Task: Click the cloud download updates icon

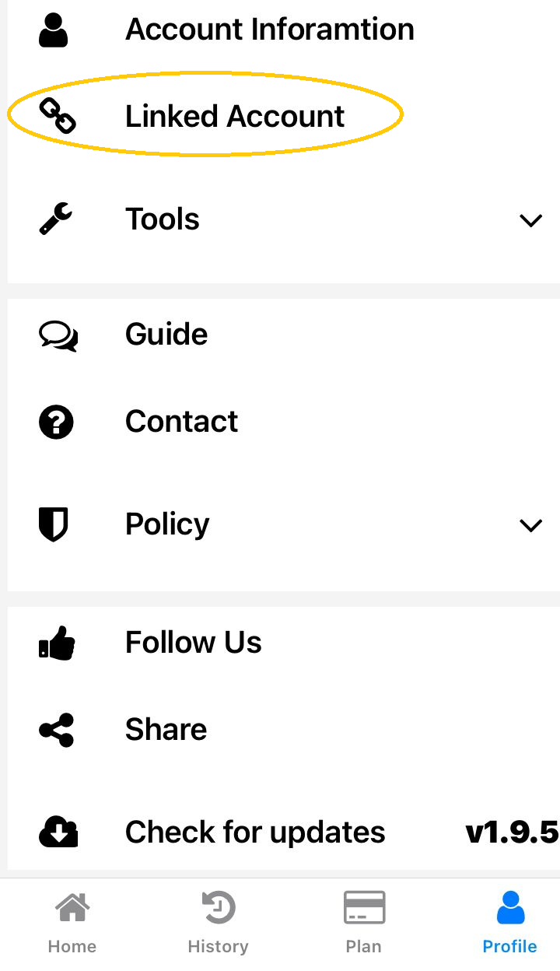Action: coord(58,833)
